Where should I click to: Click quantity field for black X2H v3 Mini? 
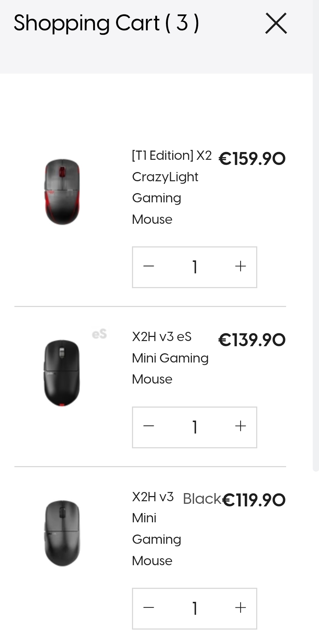(x=194, y=608)
